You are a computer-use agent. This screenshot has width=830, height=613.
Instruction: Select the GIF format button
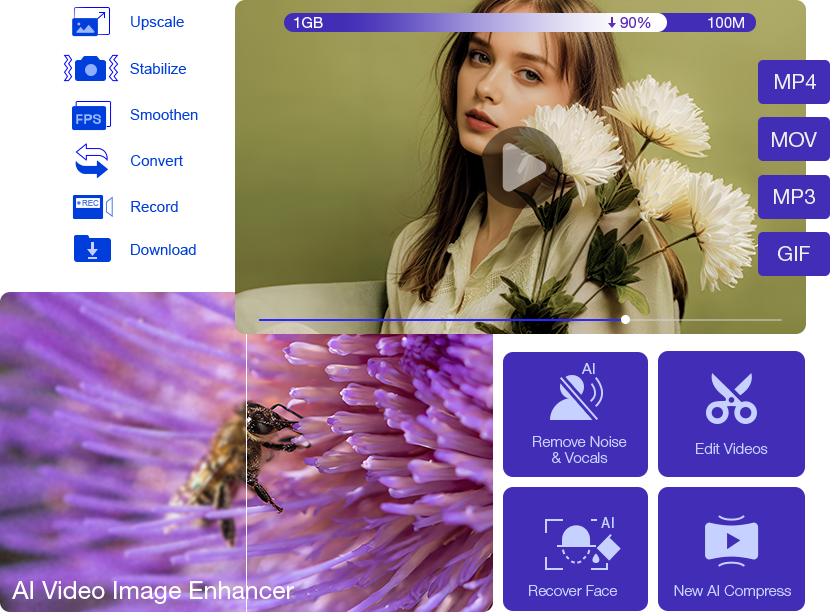[794, 254]
